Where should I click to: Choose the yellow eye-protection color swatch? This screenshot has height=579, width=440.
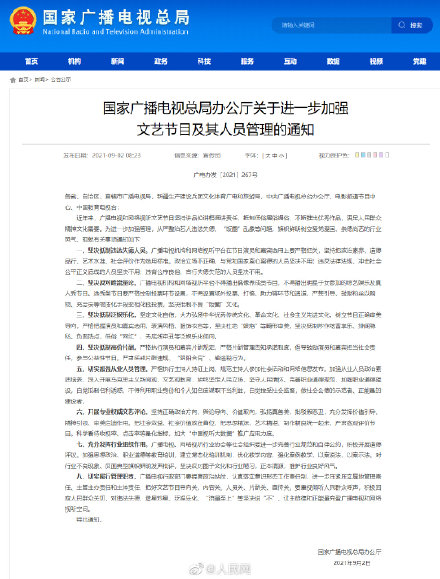pos(357,155)
